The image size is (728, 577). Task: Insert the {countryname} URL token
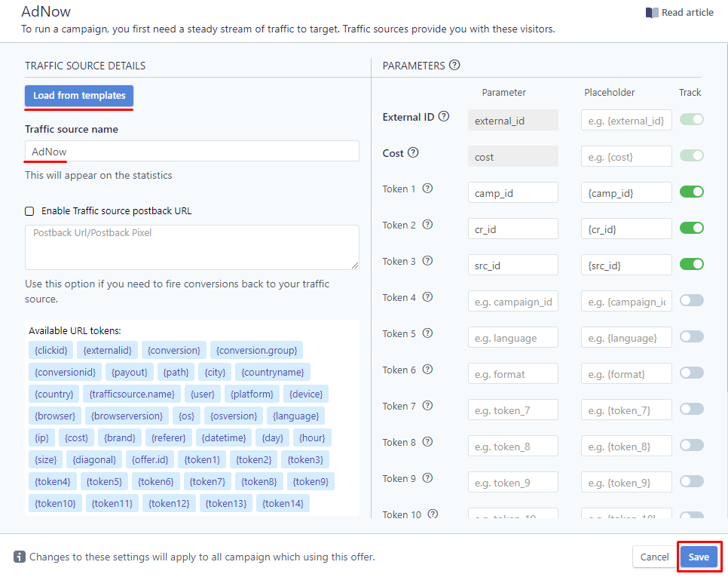[x=273, y=372]
